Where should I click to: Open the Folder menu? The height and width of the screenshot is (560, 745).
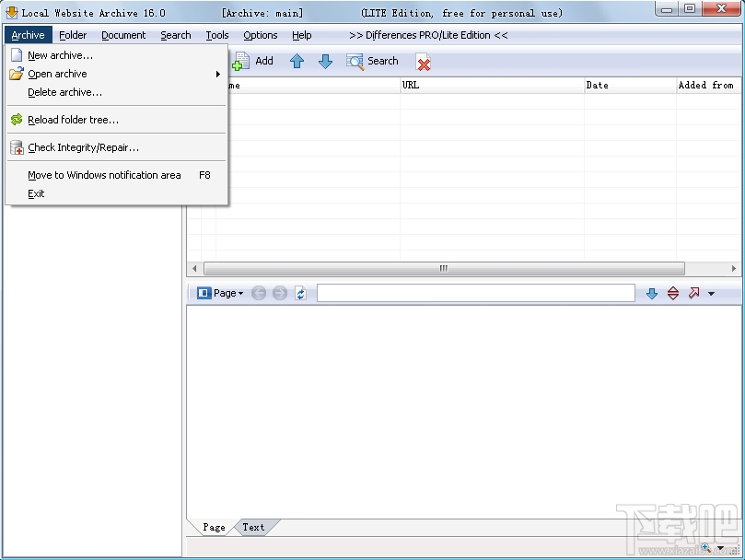(73, 35)
